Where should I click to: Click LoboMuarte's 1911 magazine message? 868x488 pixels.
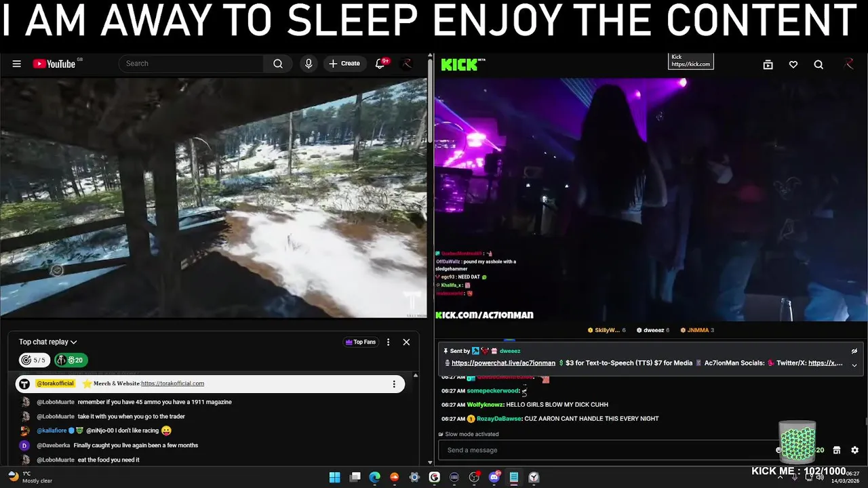point(155,402)
